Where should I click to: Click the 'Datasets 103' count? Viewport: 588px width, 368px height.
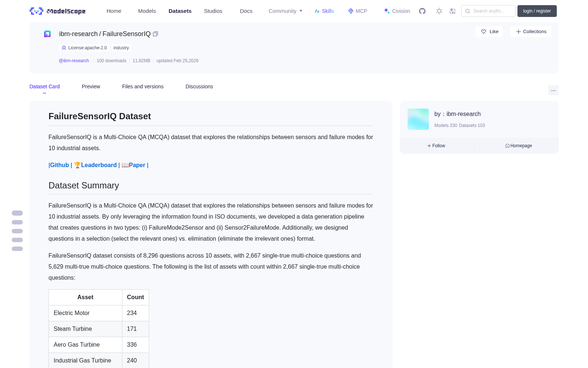point(472,125)
